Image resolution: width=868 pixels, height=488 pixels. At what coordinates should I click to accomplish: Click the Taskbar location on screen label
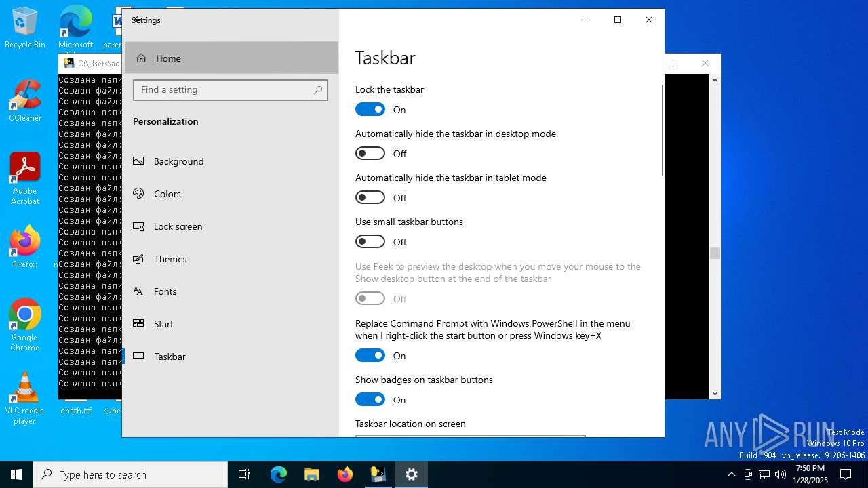click(x=410, y=424)
